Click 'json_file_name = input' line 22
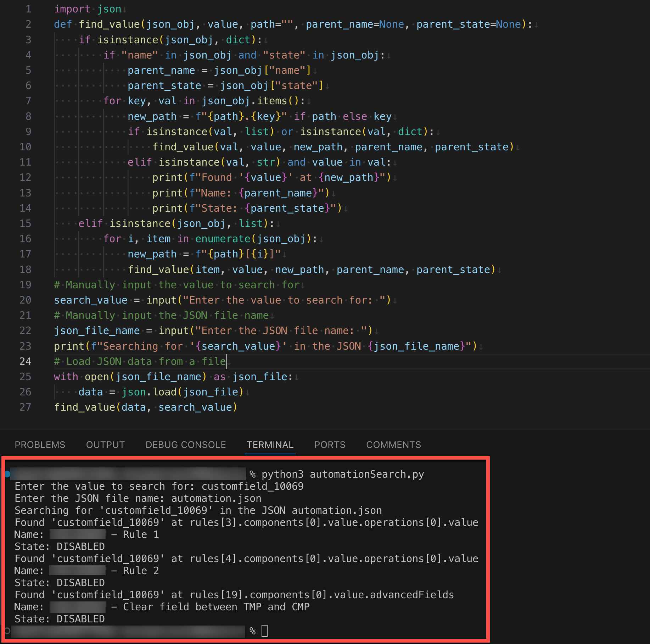Screen dimensions: 650x644 213,331
